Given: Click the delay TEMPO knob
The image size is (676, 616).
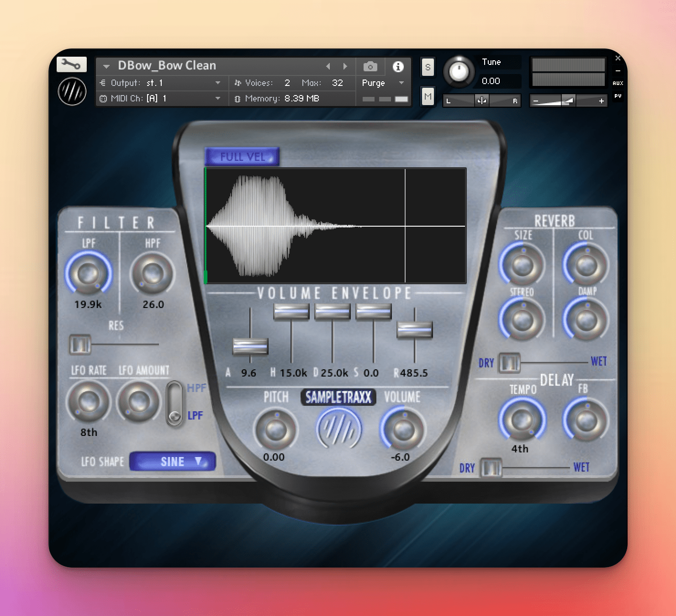Looking at the screenshot, I should pyautogui.click(x=522, y=420).
